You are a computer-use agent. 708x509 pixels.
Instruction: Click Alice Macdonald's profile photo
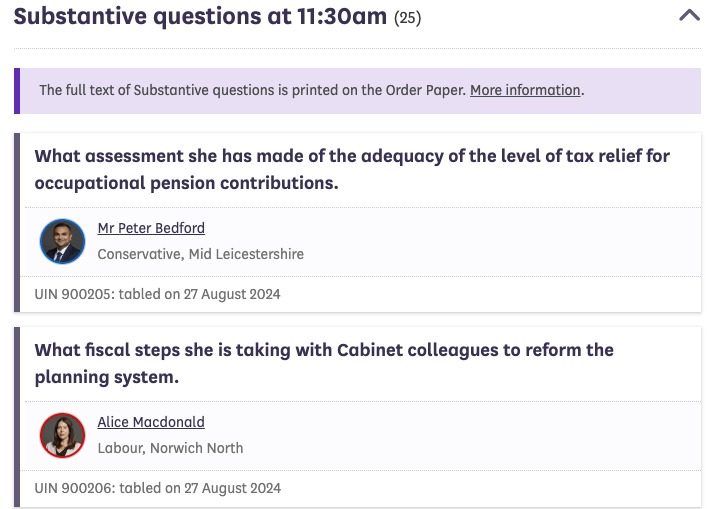coord(62,435)
